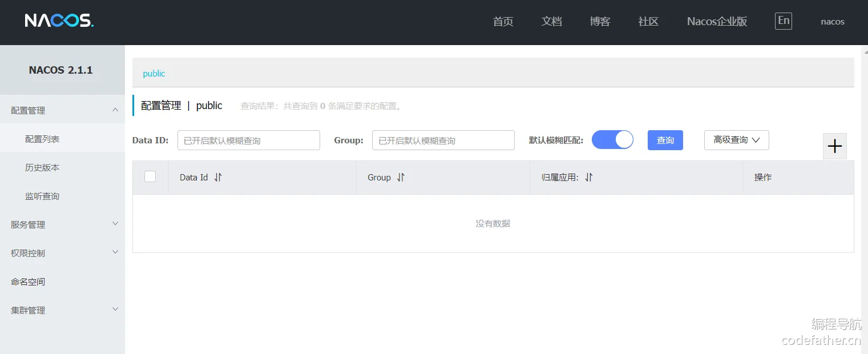Collapse the 配置管理 menu section
Screen dimensions: 868x354
pos(62,110)
